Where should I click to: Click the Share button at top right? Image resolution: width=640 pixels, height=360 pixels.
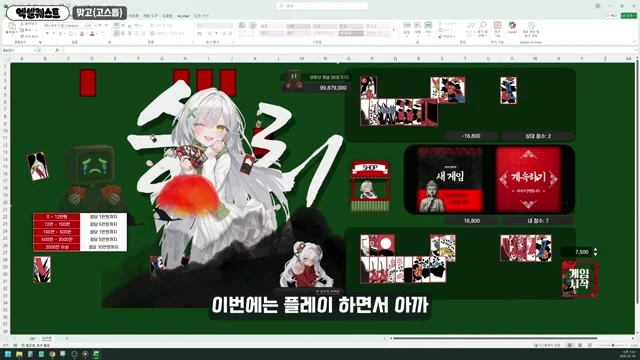629,16
